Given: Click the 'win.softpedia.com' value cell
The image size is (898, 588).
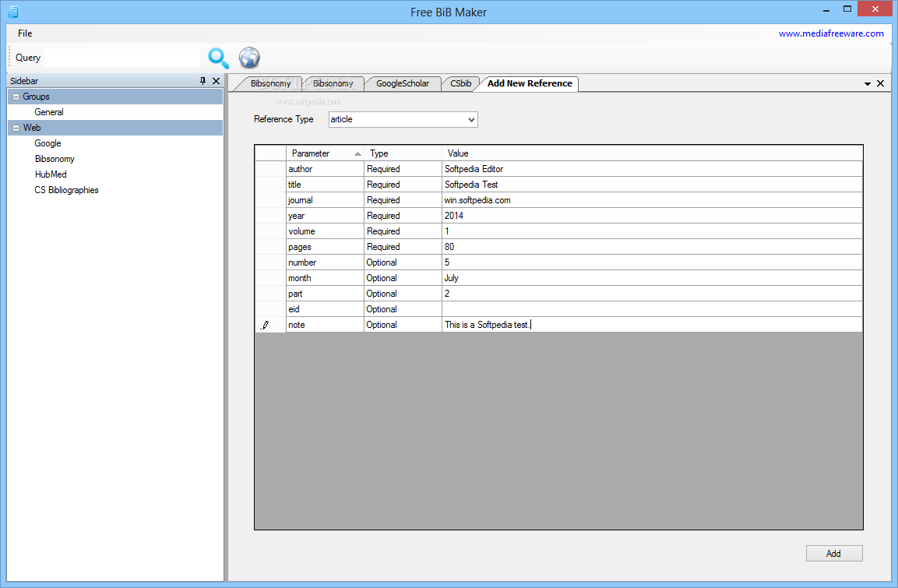Looking at the screenshot, I should click(653, 200).
